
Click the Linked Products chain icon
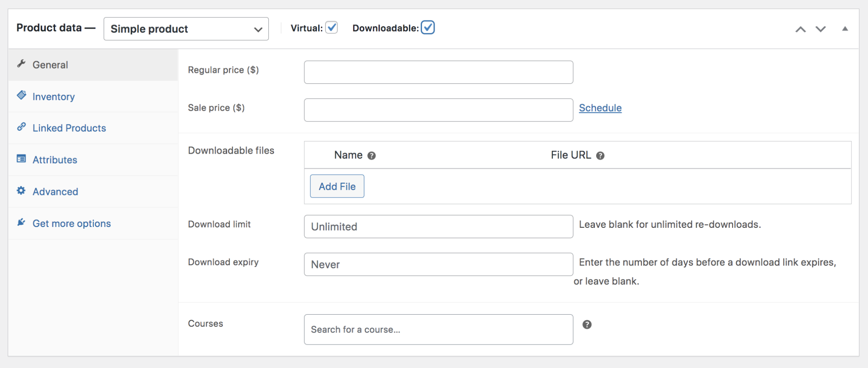pyautogui.click(x=21, y=127)
